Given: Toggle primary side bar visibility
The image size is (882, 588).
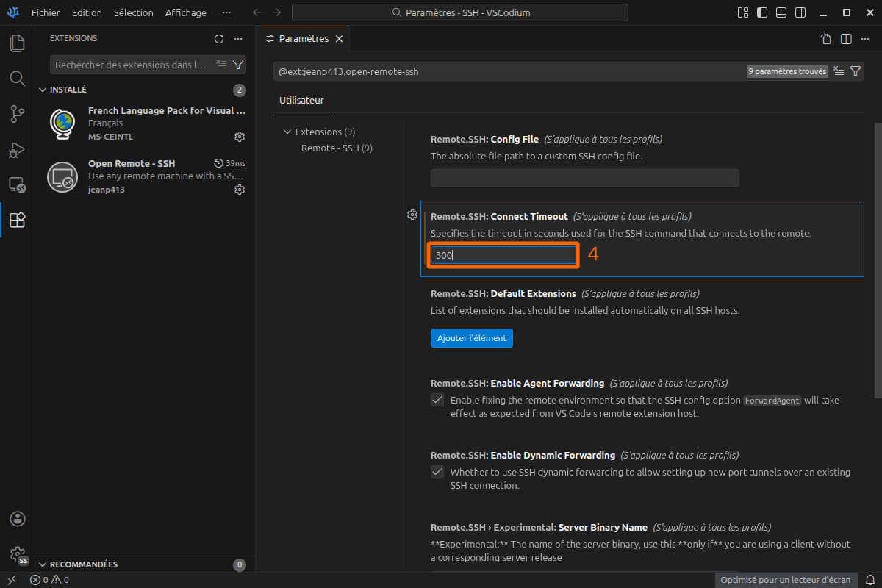Looking at the screenshot, I should pos(762,12).
